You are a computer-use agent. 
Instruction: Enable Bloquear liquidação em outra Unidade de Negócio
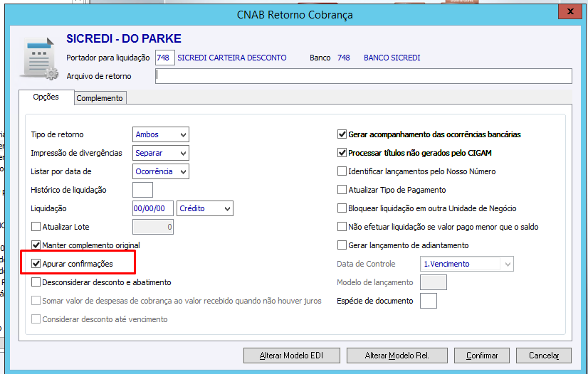coord(342,208)
